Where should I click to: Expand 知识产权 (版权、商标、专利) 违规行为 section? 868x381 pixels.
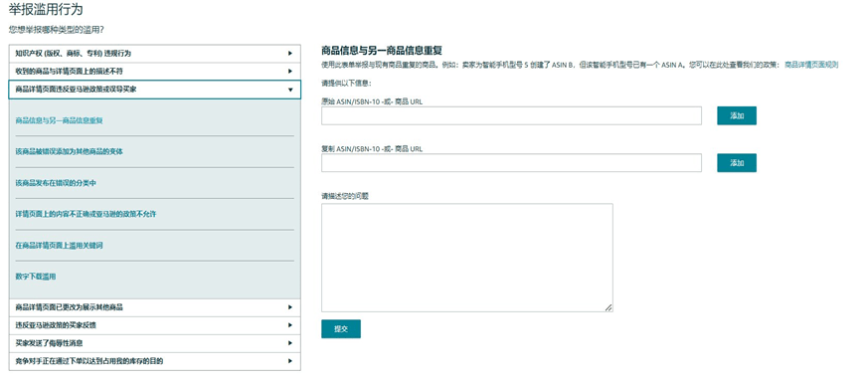coord(154,54)
